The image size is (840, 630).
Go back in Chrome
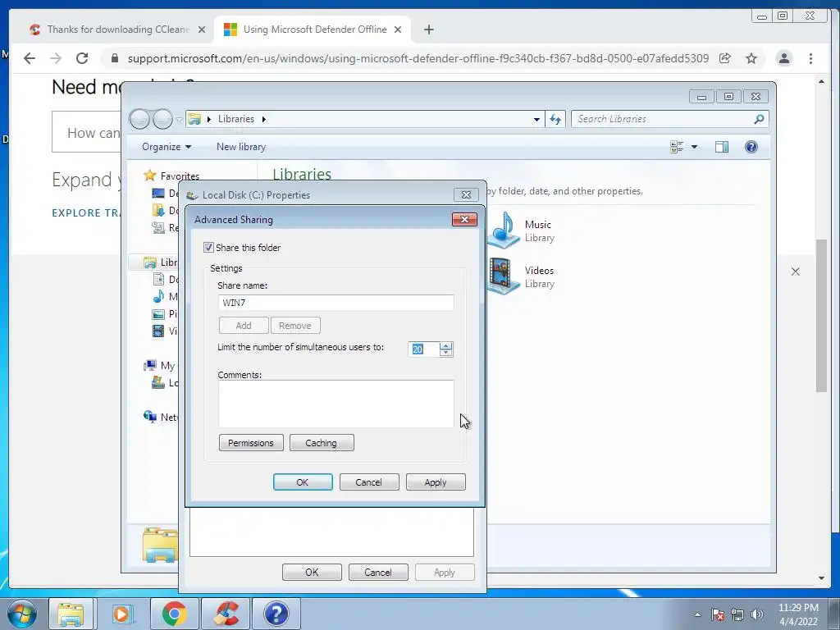(x=30, y=58)
